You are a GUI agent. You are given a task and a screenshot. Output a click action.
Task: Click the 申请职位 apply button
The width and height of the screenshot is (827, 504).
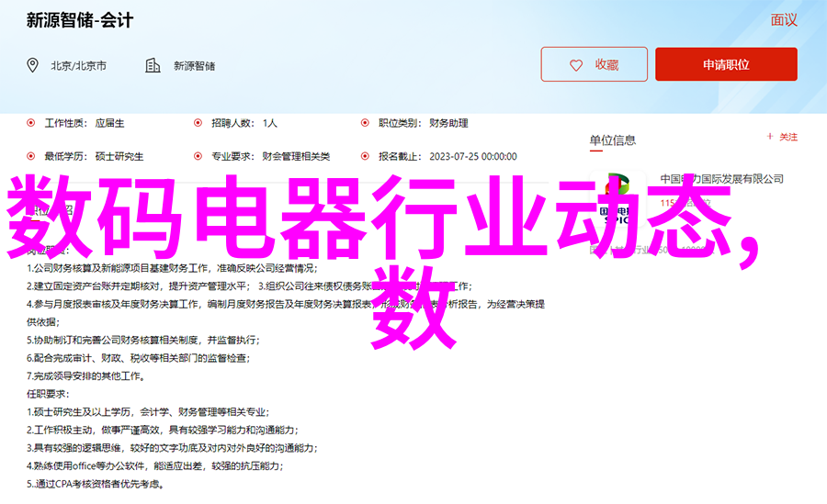(726, 64)
